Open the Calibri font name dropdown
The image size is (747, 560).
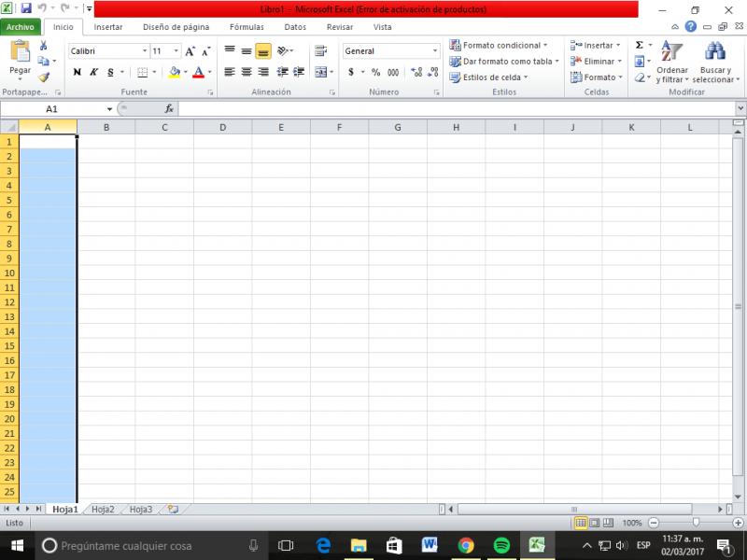pyautogui.click(x=145, y=51)
